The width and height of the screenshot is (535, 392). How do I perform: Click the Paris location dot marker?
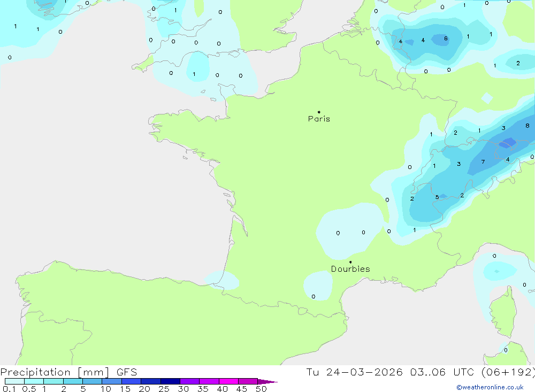[x=319, y=112]
